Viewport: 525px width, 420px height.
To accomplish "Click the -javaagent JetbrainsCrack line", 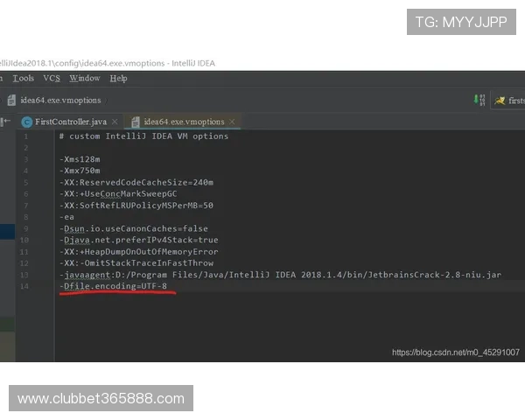I will [x=280, y=275].
